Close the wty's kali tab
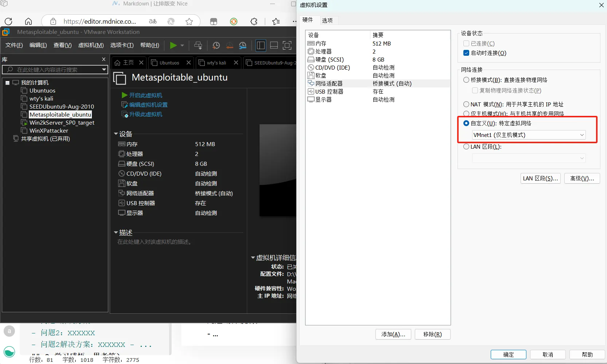This screenshot has width=607, height=364. click(236, 63)
